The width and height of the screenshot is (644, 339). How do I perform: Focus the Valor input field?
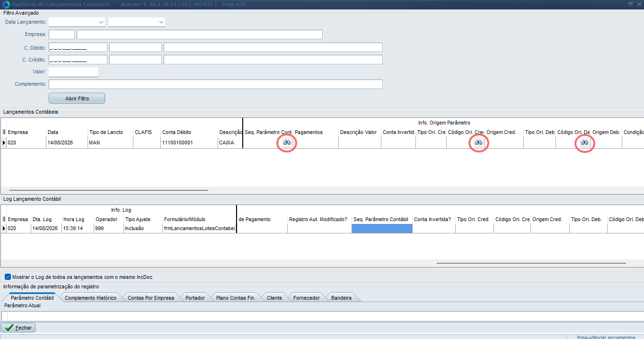[x=73, y=72]
